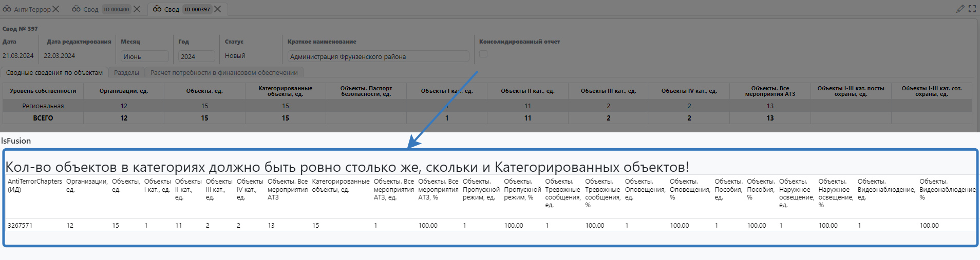Open the Год field showing 2024

196,56
